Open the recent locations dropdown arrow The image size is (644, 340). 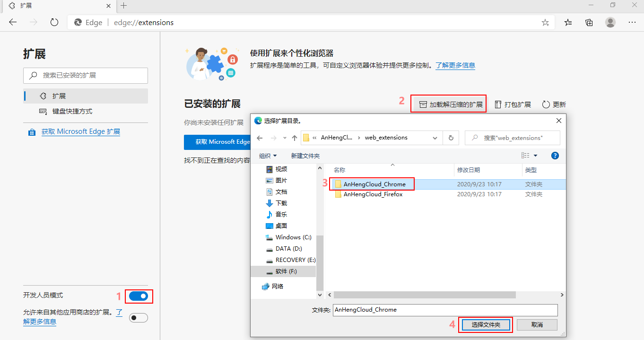tap(285, 138)
